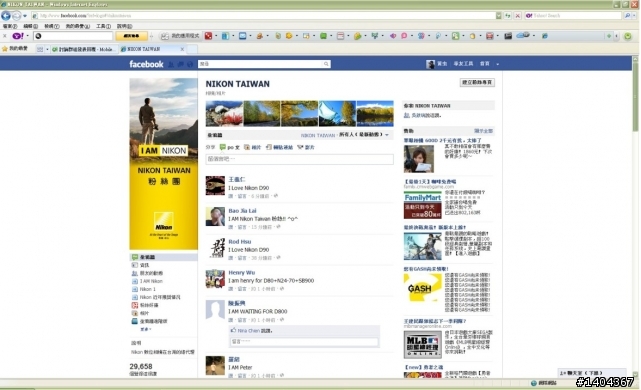
Task: Expand the address bar history dropdown
Action: pyautogui.click(x=498, y=16)
